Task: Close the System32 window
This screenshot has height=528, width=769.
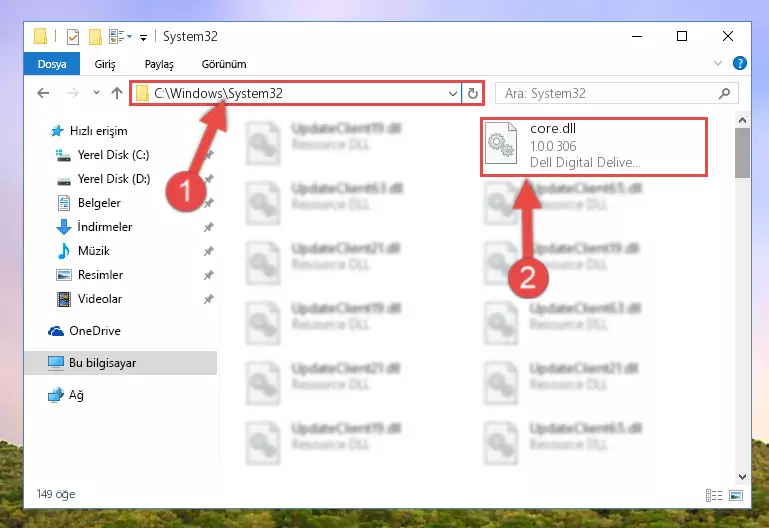Action: 728,36
